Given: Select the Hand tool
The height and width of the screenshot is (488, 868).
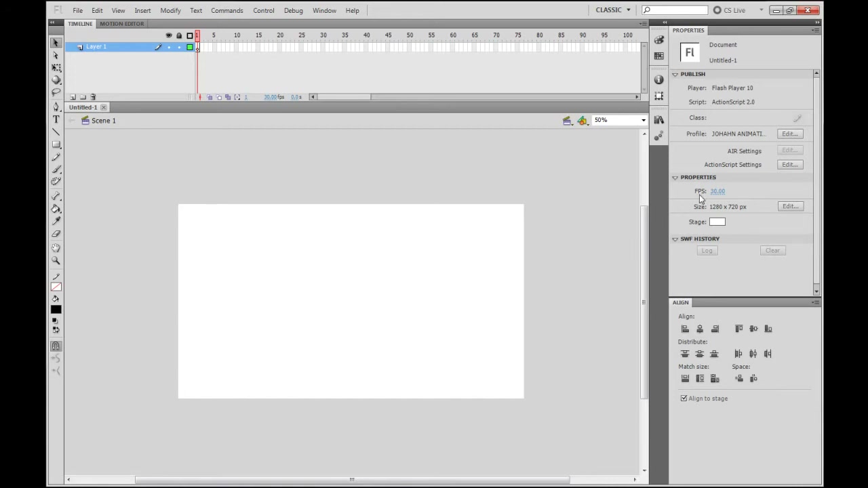Looking at the screenshot, I should (x=56, y=248).
